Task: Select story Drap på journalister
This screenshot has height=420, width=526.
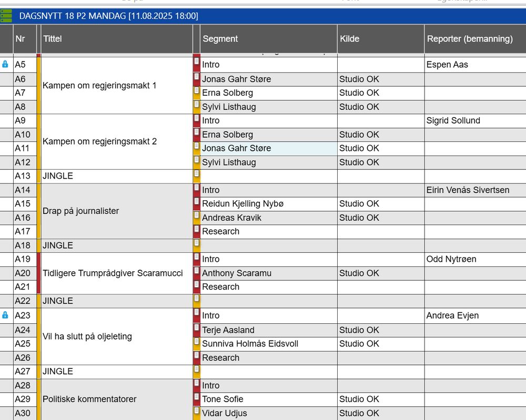Action: [116, 211]
